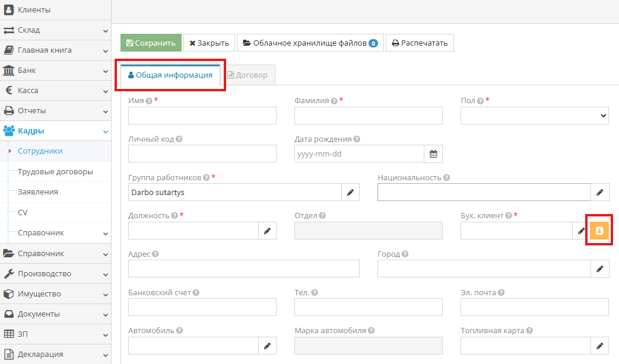Click pencil icon next to Автомобиль field

pyautogui.click(x=267, y=346)
